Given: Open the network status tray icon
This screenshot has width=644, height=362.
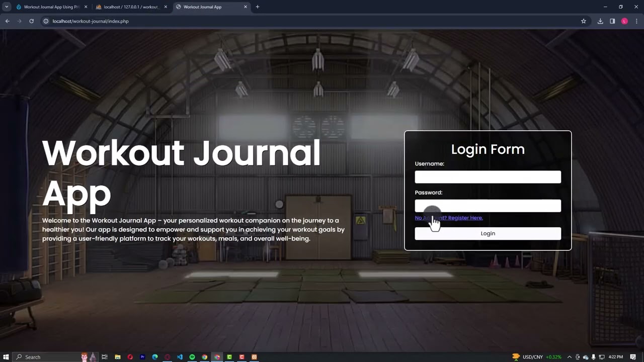Looking at the screenshot, I should click(x=602, y=357).
